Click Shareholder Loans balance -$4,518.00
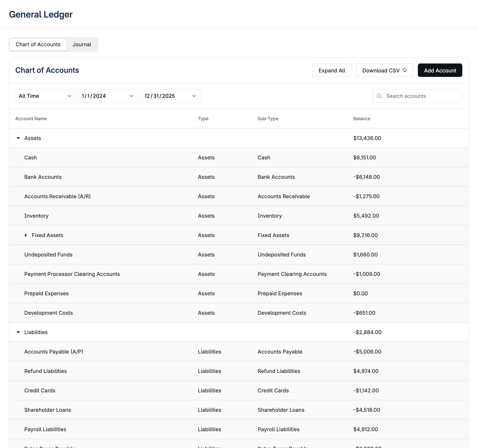The image size is (478, 448). (367, 410)
